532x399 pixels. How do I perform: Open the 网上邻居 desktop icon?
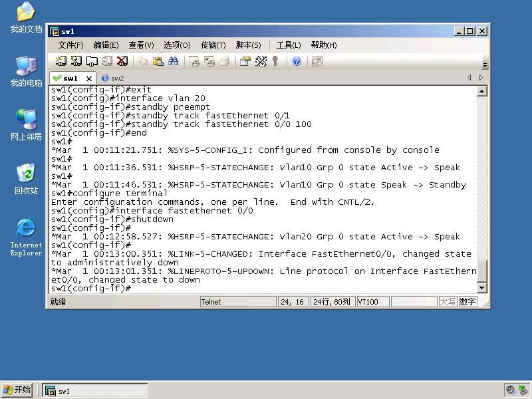[x=26, y=125]
